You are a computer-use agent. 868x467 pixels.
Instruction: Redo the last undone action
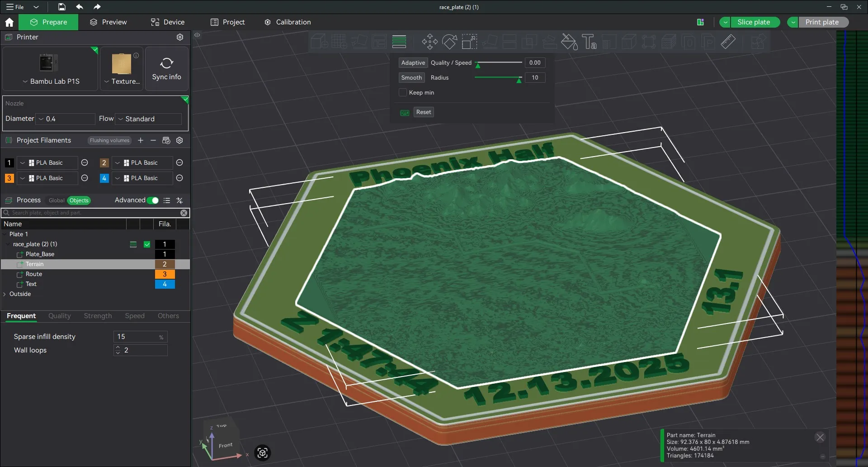pyautogui.click(x=97, y=7)
